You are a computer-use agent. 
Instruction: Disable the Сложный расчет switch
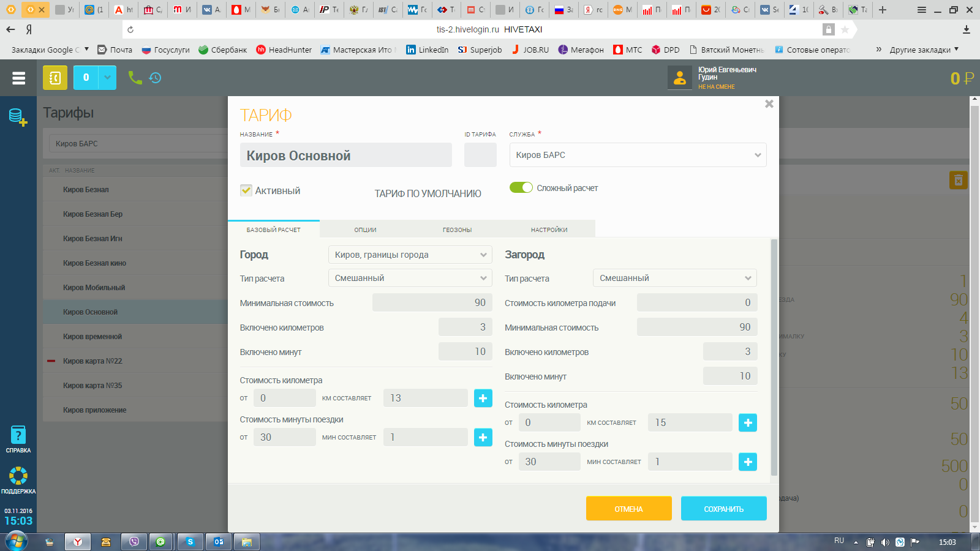click(x=521, y=188)
